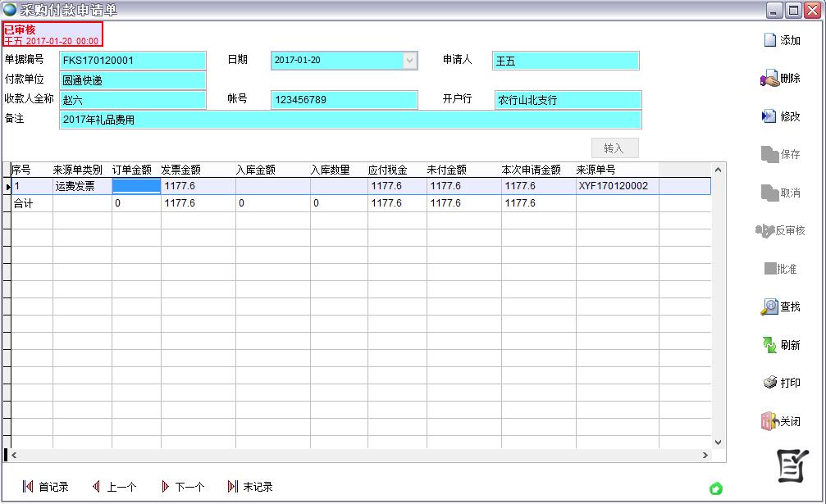The height and width of the screenshot is (504, 826).
Task: Click the horizontal scrollbar right arrow
Action: (x=705, y=455)
